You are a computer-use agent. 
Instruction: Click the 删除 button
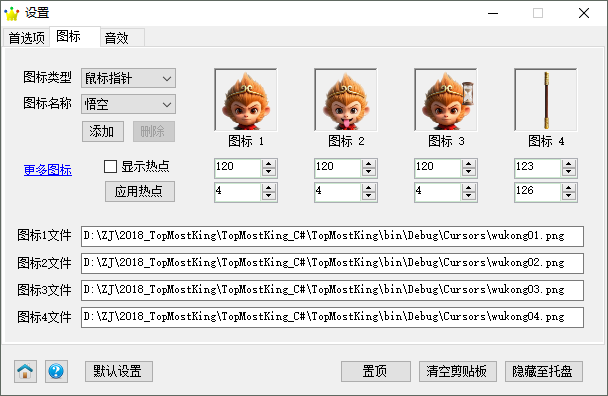154,131
